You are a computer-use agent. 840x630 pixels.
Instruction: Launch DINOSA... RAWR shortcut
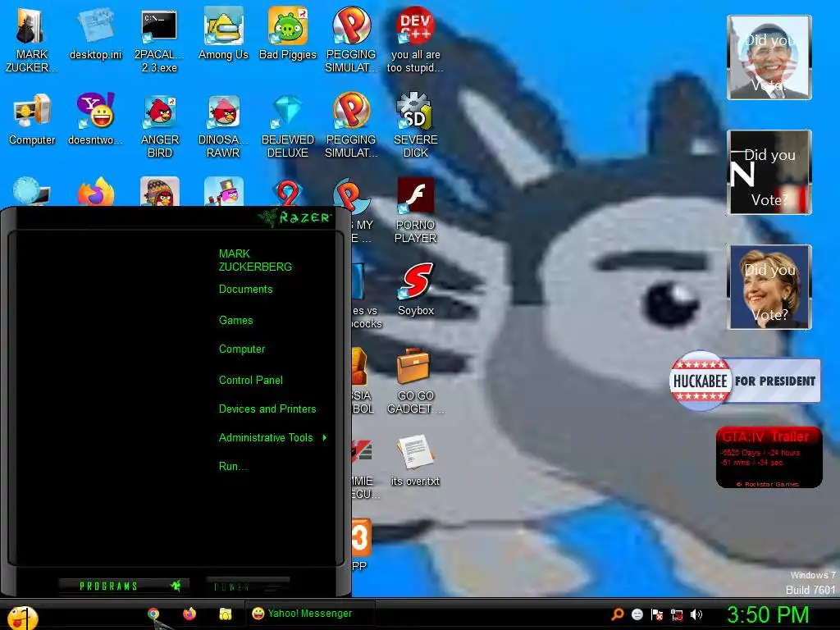223,126
